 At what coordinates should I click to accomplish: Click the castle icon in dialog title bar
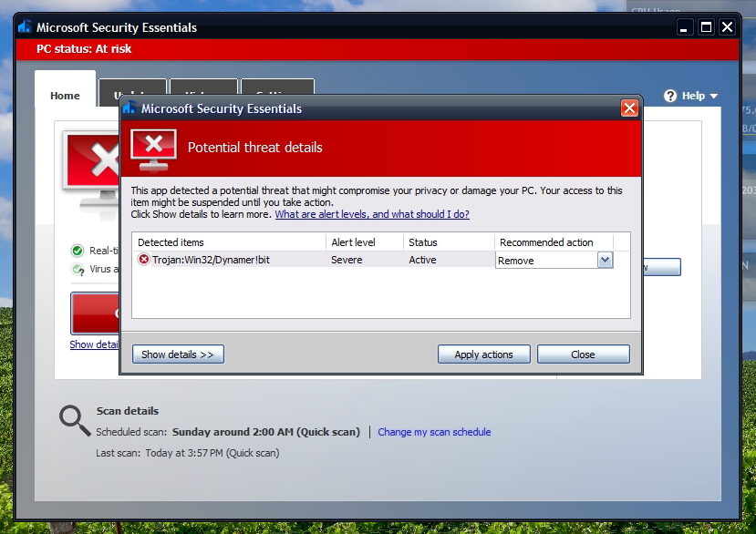coord(129,109)
